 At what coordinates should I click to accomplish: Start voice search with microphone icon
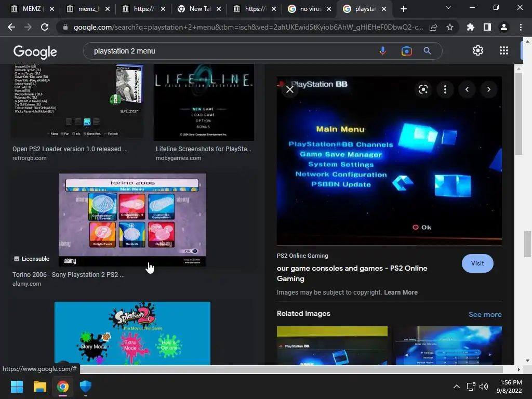click(383, 51)
